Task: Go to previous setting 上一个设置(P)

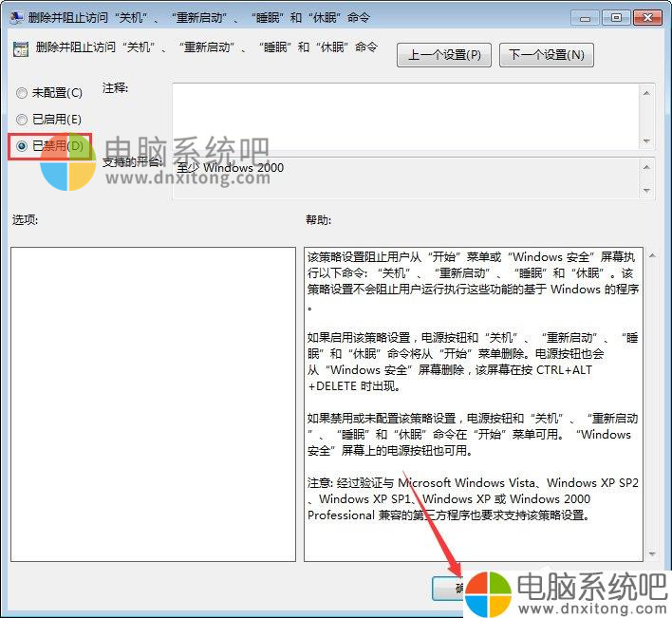Action: [x=444, y=55]
